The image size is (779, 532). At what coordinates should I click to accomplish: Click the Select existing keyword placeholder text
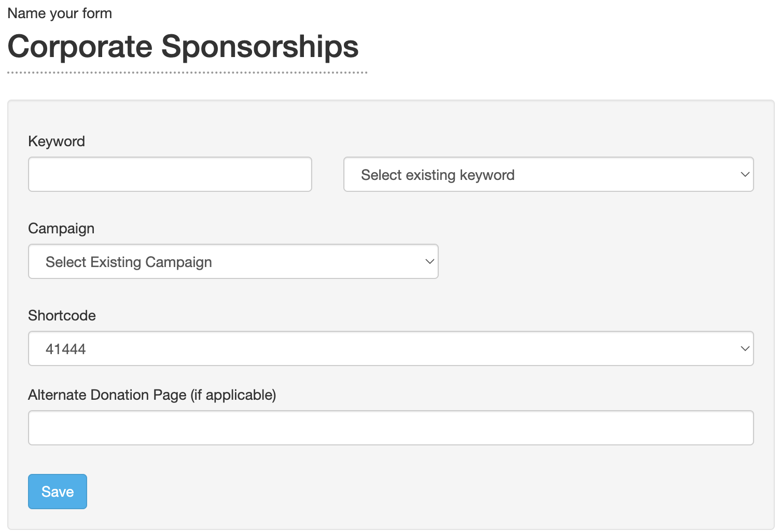click(x=438, y=175)
